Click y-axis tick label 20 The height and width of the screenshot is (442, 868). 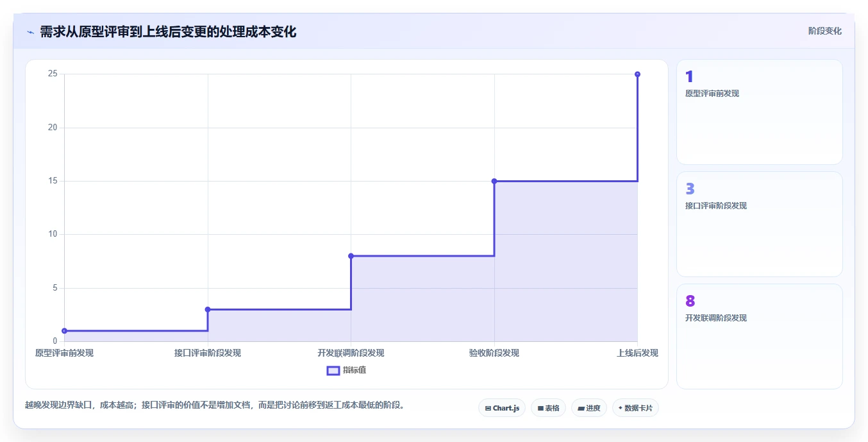(53, 128)
